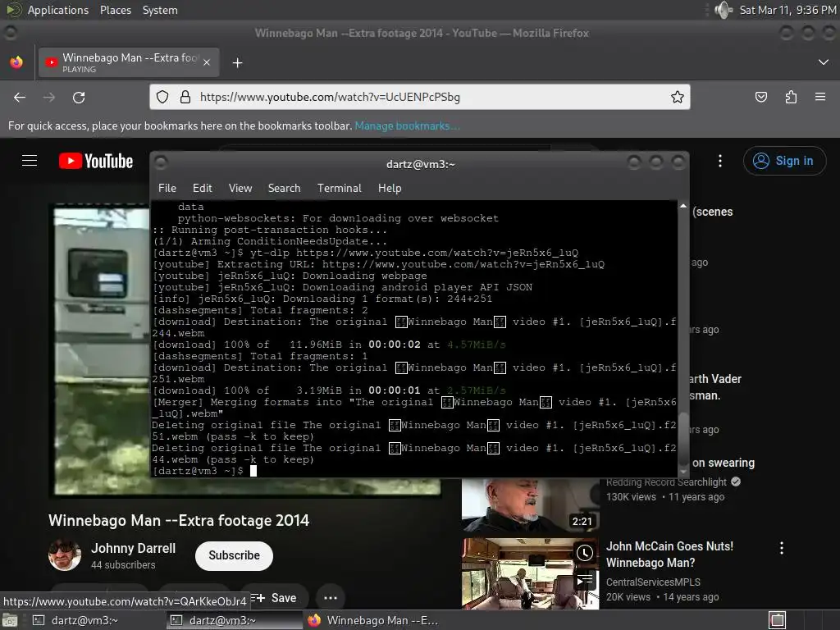This screenshot has width=840, height=630.
Task: Click the Subscribe button
Action: click(x=234, y=555)
